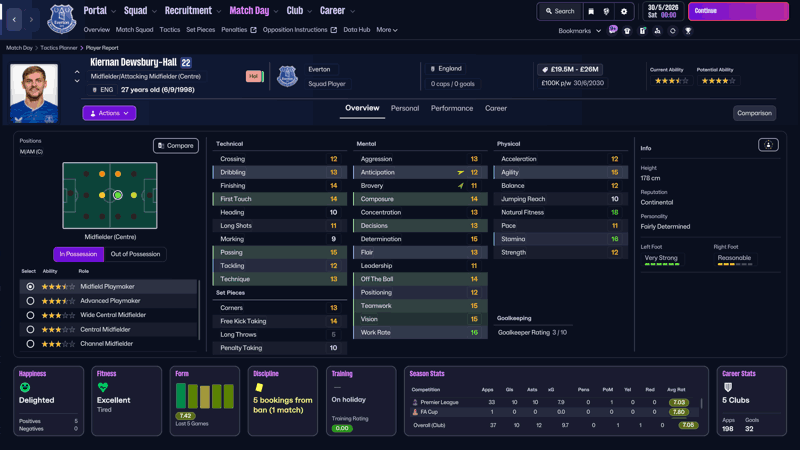Expand the Bookmarks dropdown

click(580, 31)
